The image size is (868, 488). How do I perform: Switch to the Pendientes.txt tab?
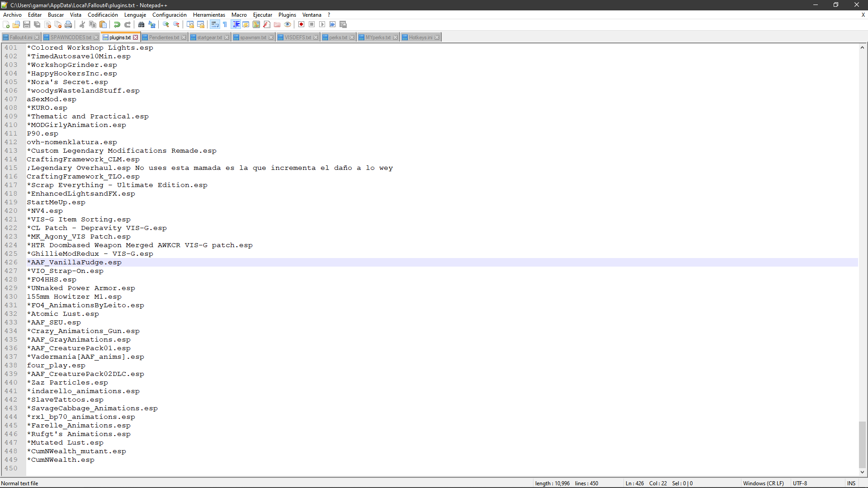(164, 38)
